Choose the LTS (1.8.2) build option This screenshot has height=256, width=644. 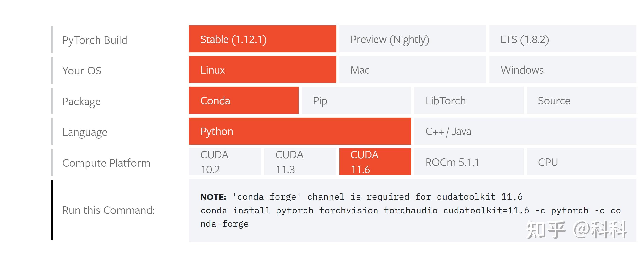pyautogui.click(x=525, y=39)
